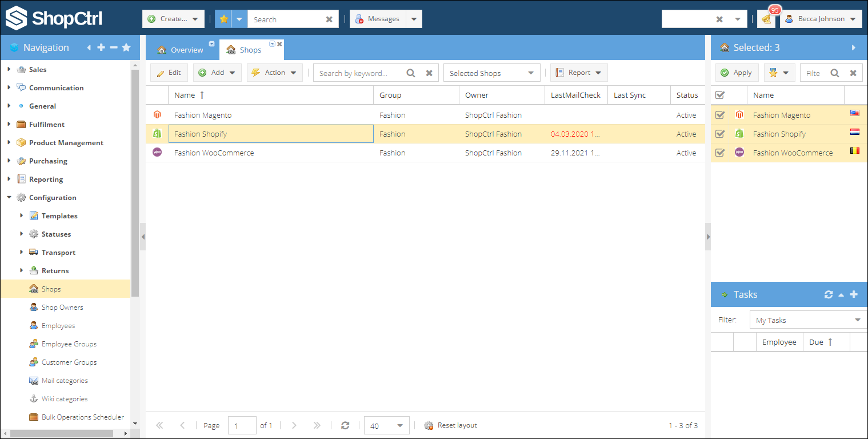
Task: Expand the Sales navigation node
Action: pyautogui.click(x=9, y=69)
